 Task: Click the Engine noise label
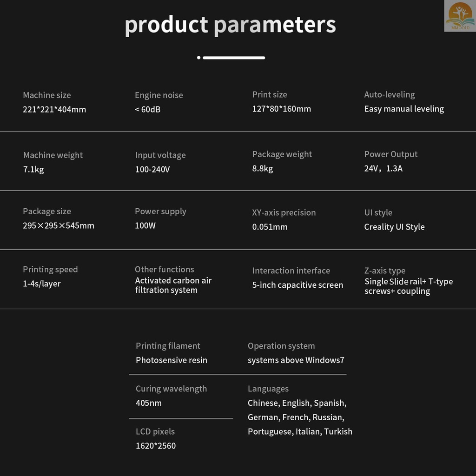pyautogui.click(x=159, y=95)
